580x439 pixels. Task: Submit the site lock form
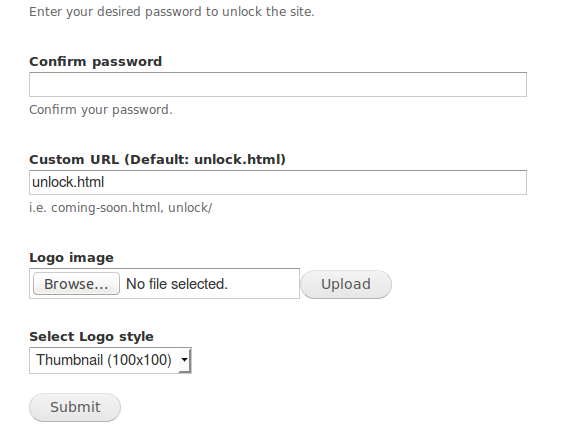(x=75, y=407)
